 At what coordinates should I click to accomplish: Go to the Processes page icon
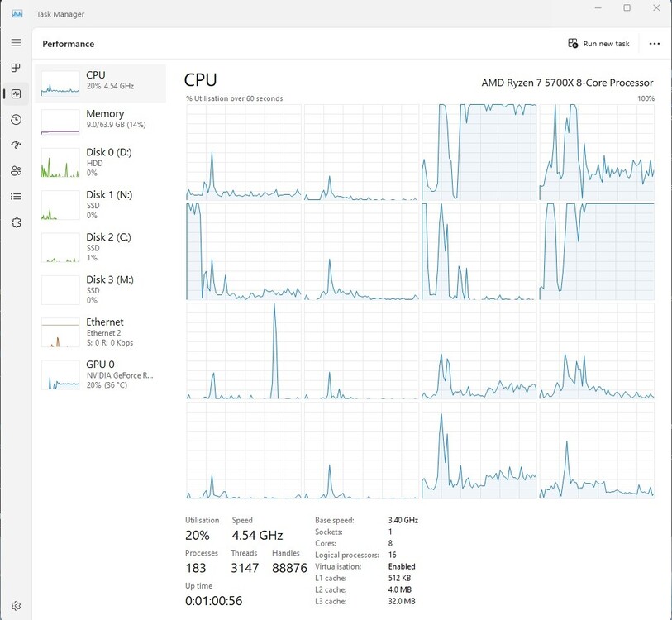pyautogui.click(x=16, y=68)
